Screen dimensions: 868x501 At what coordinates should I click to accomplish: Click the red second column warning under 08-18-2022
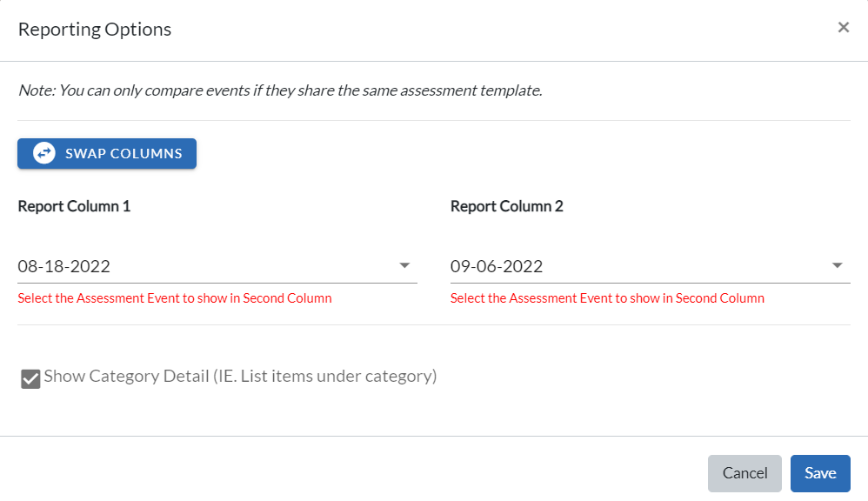[x=174, y=297]
